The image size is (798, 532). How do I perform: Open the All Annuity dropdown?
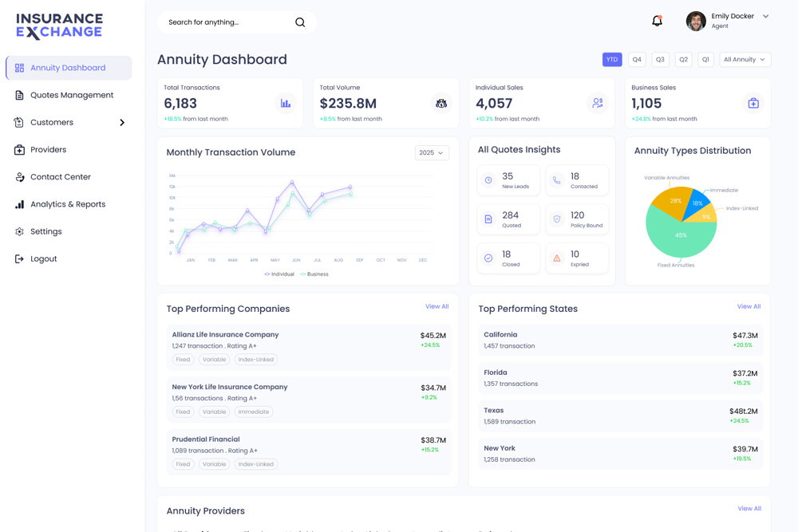[745, 60]
